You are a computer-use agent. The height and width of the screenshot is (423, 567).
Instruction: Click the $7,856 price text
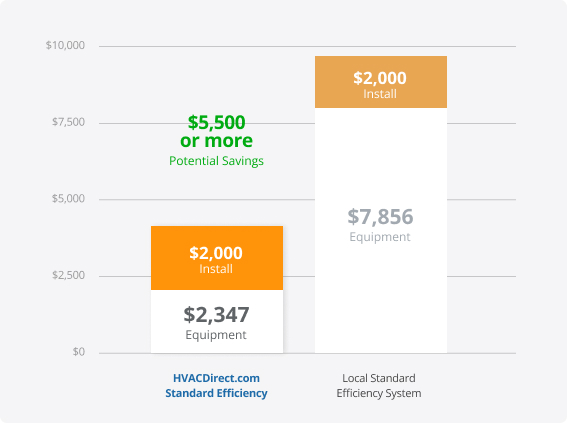pyautogui.click(x=380, y=217)
